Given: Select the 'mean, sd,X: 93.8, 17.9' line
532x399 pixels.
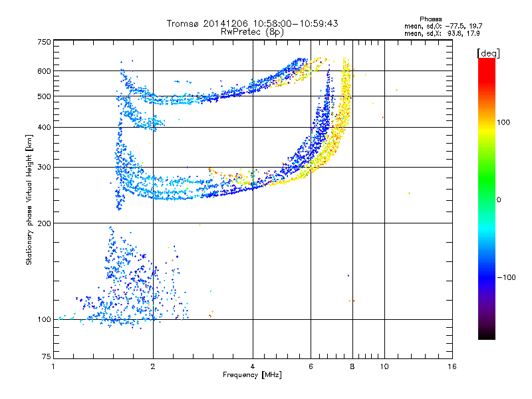Looking at the screenshot, I should point(442,33).
